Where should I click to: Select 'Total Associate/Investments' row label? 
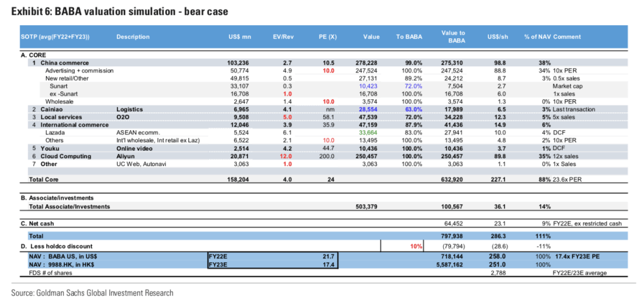(x=69, y=207)
